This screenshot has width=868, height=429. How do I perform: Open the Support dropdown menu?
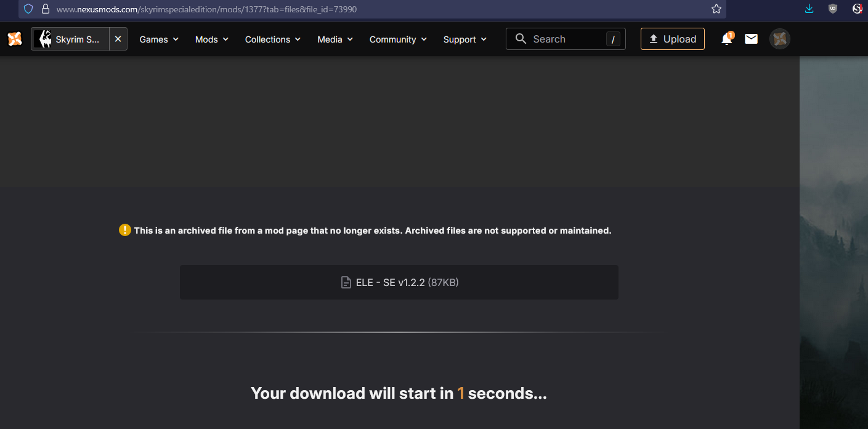coord(465,39)
